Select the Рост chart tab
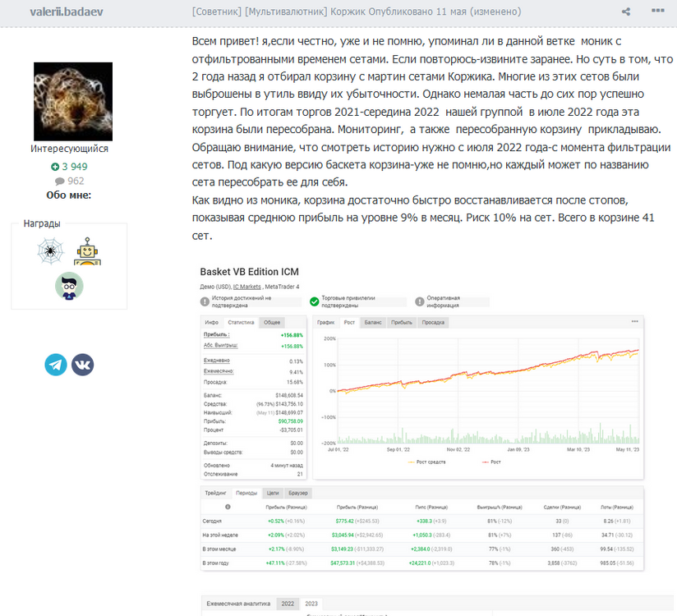 pyautogui.click(x=349, y=323)
